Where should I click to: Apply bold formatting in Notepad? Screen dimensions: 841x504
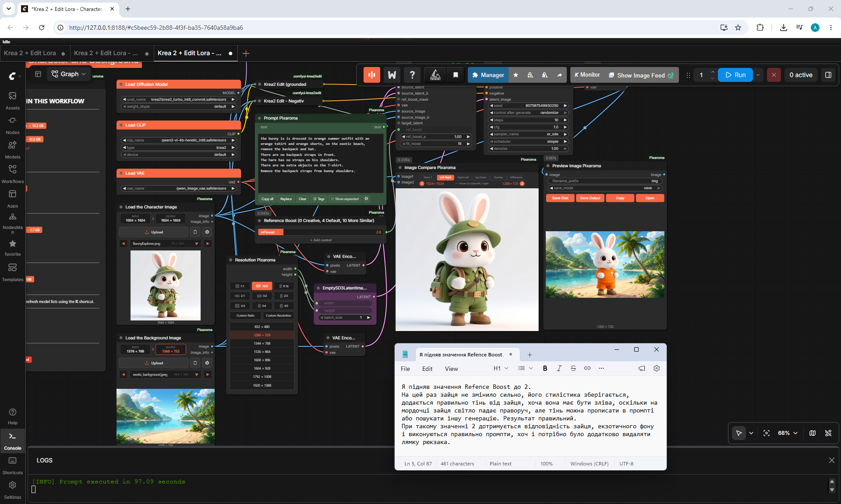click(545, 368)
